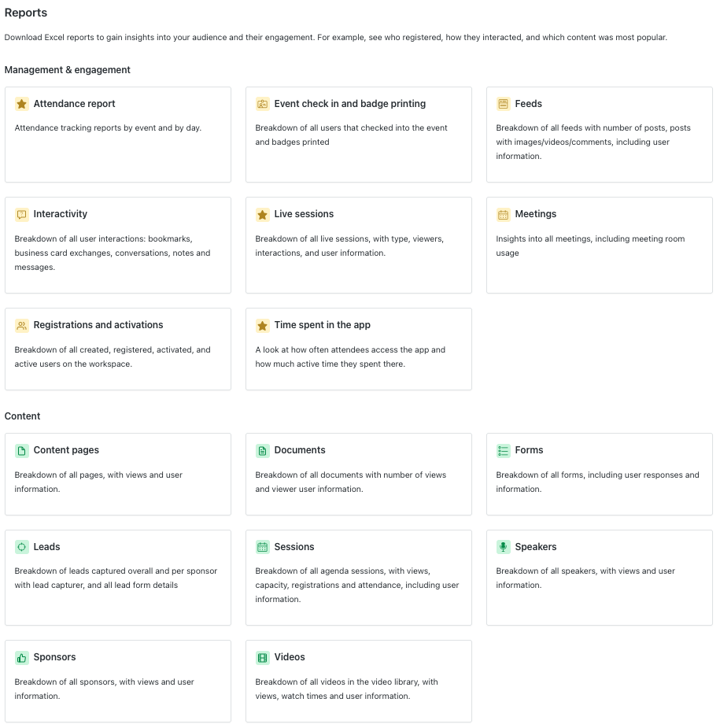Image resolution: width=720 pixels, height=728 pixels.
Task: Choose the Sessions report title
Action: (x=294, y=546)
